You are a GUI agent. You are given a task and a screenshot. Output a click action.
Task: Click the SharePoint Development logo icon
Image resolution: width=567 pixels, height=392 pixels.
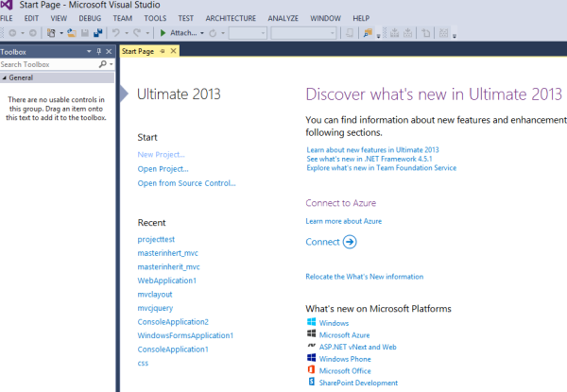[311, 382]
